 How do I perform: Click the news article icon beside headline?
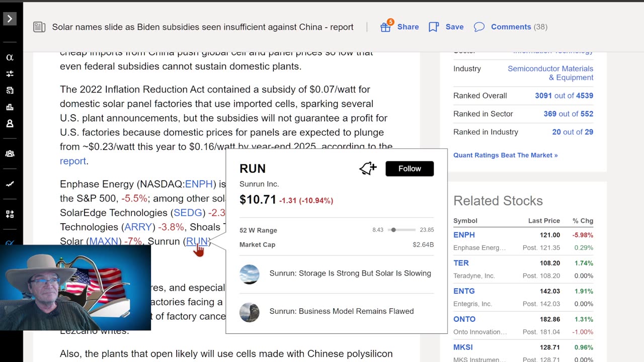[x=39, y=27]
